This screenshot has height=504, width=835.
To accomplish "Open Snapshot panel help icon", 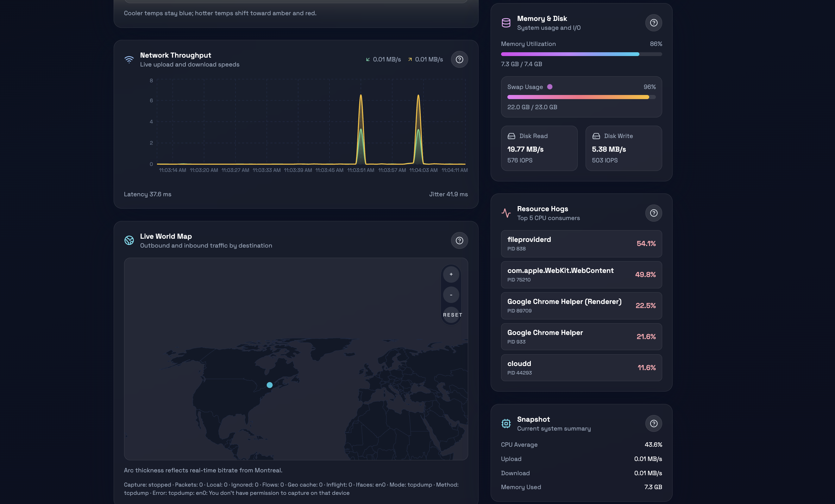I will point(653,423).
